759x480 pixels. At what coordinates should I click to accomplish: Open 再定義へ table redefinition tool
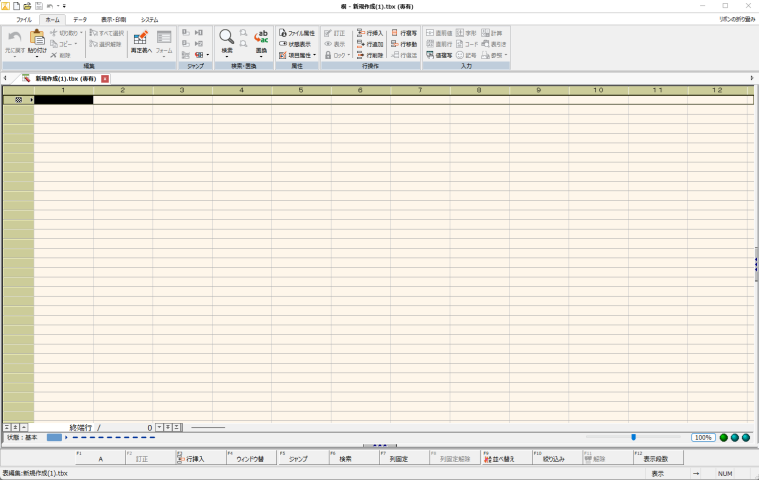(140, 42)
